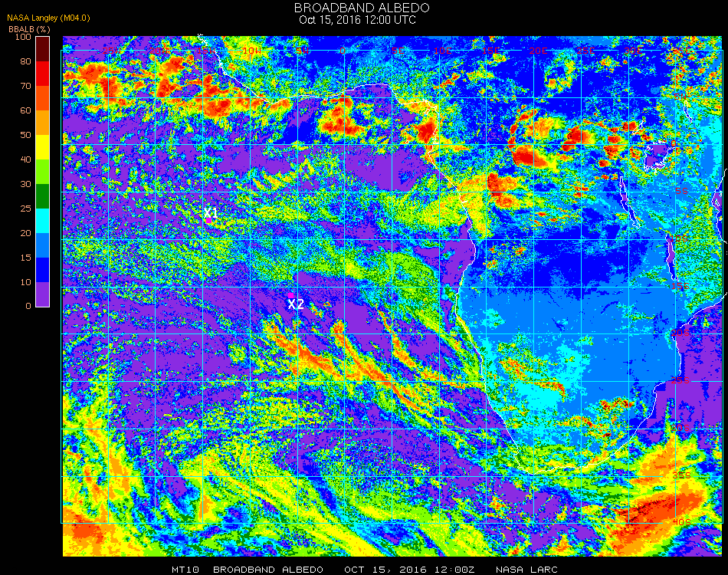Click the 10E longitude label
The width and height of the screenshot is (728, 575).
[443, 51]
